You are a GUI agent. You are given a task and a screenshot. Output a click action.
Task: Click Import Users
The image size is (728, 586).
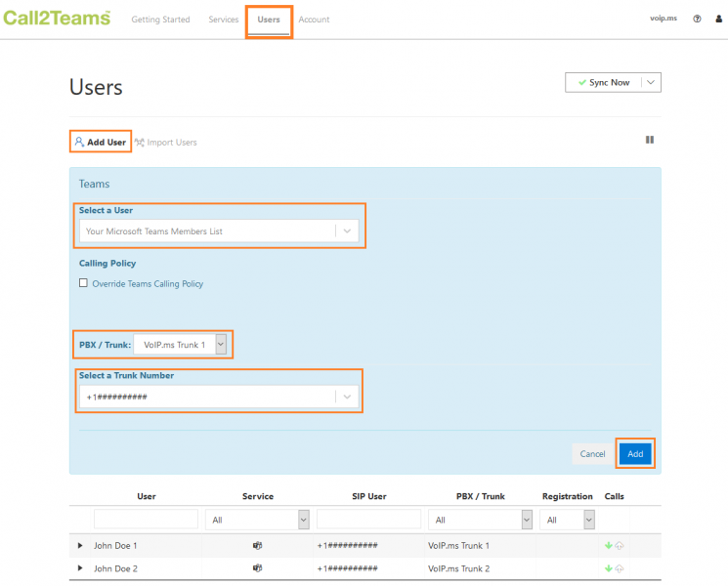tap(166, 143)
